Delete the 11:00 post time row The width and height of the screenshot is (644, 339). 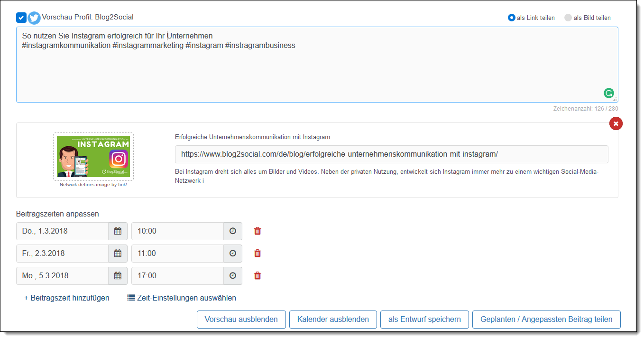258,254
